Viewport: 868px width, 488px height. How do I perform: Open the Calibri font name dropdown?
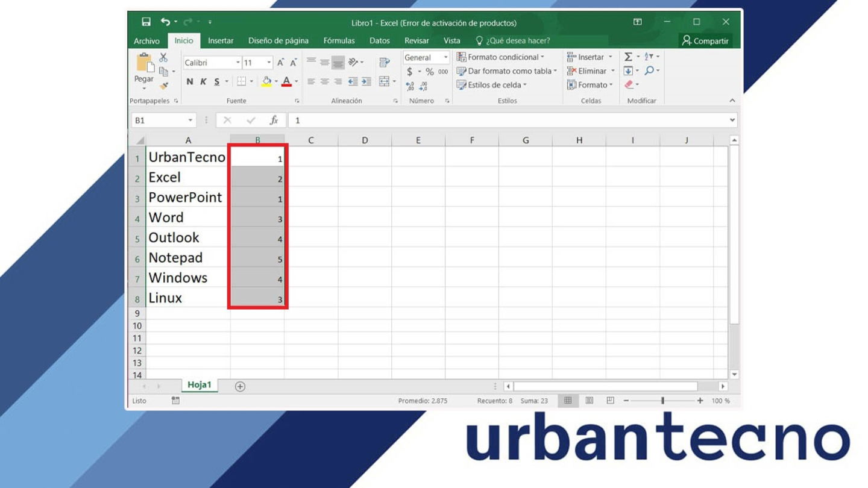click(x=238, y=63)
